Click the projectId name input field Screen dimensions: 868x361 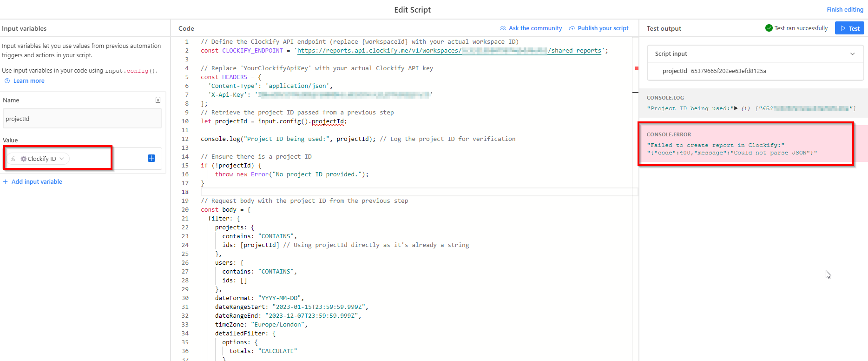coord(82,119)
